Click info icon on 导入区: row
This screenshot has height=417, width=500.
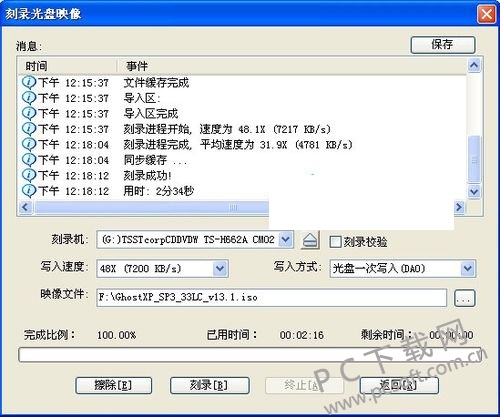click(29, 98)
